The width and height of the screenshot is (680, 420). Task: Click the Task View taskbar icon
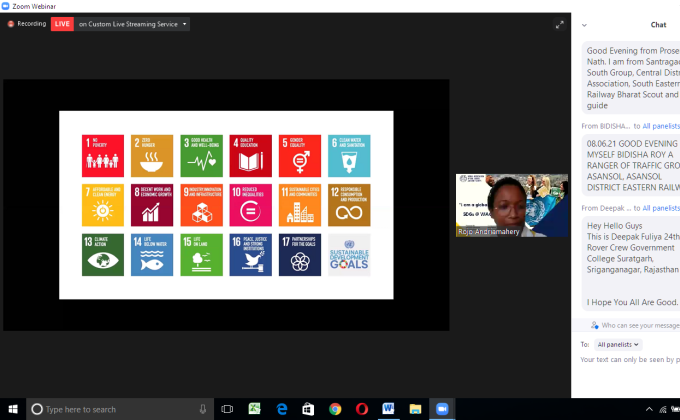coord(228,409)
